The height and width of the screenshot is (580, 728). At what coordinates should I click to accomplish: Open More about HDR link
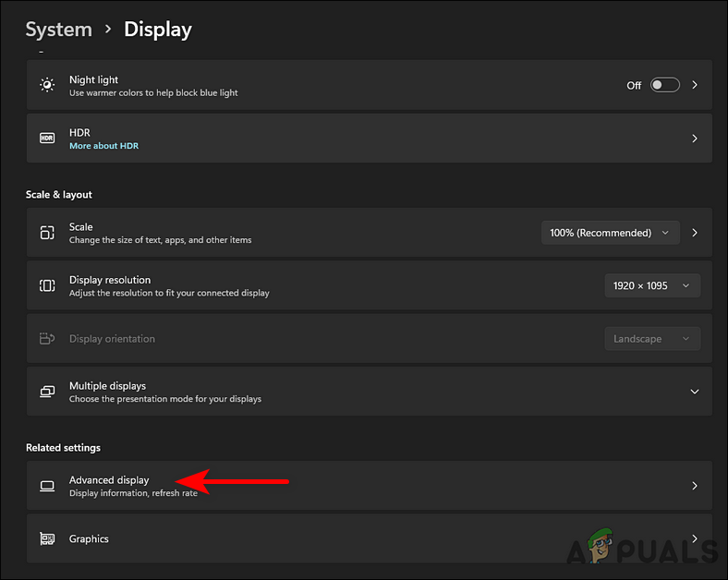point(103,146)
